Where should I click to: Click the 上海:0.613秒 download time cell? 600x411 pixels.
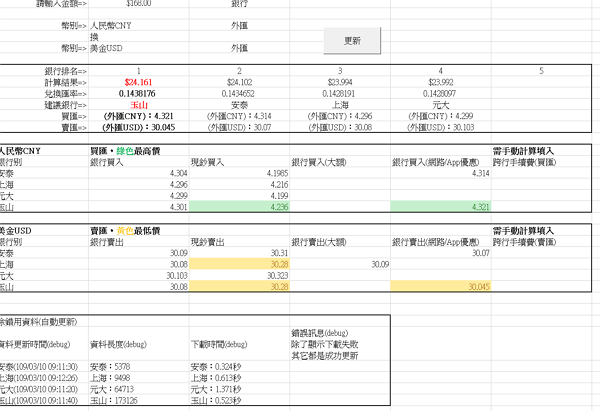(239, 378)
